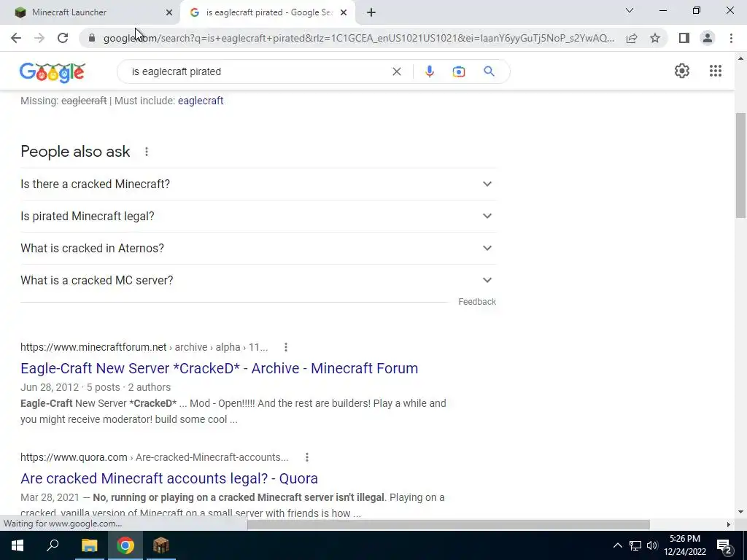
Task: Click the browser forward arrow
Action: point(39,38)
